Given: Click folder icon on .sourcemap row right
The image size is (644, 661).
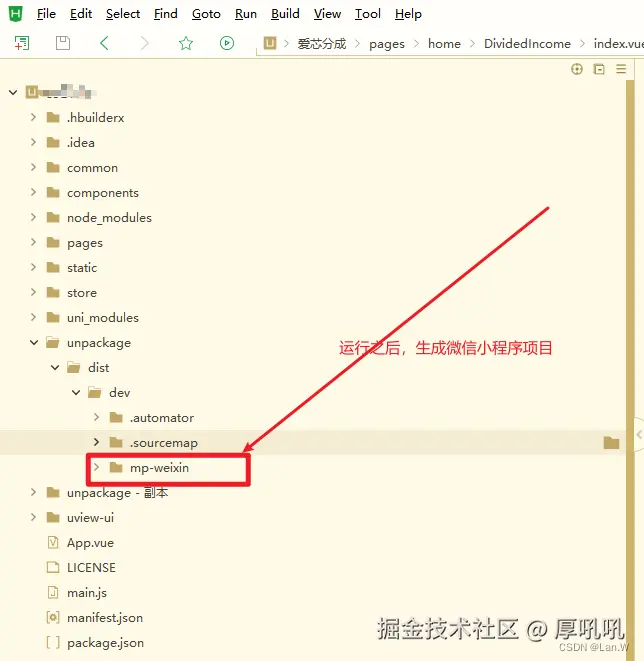Looking at the screenshot, I should (611, 443).
